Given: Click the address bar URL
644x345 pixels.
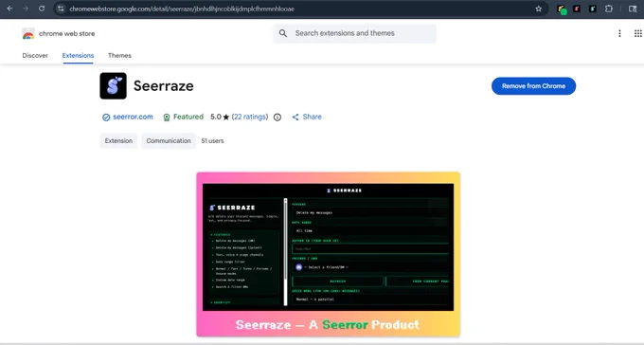Looking at the screenshot, I should tap(182, 9).
